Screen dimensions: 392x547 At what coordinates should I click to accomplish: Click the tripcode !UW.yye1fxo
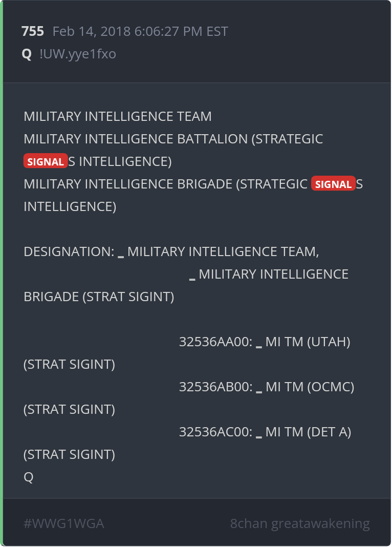77,54
